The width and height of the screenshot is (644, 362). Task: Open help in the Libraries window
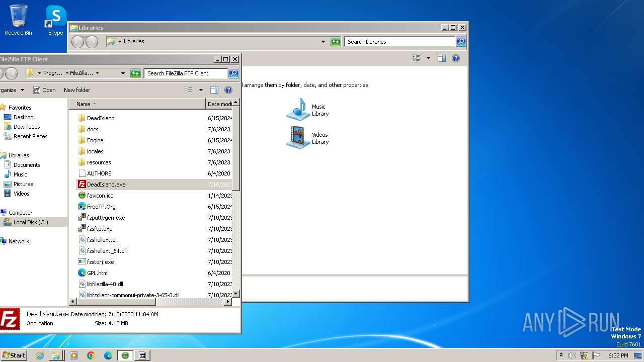pos(456,58)
